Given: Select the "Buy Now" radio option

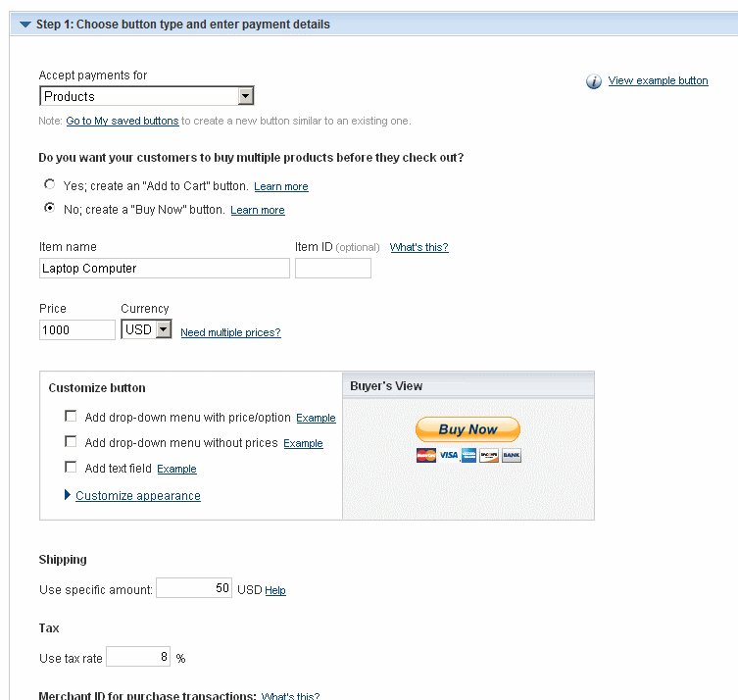Looking at the screenshot, I should point(49,208).
